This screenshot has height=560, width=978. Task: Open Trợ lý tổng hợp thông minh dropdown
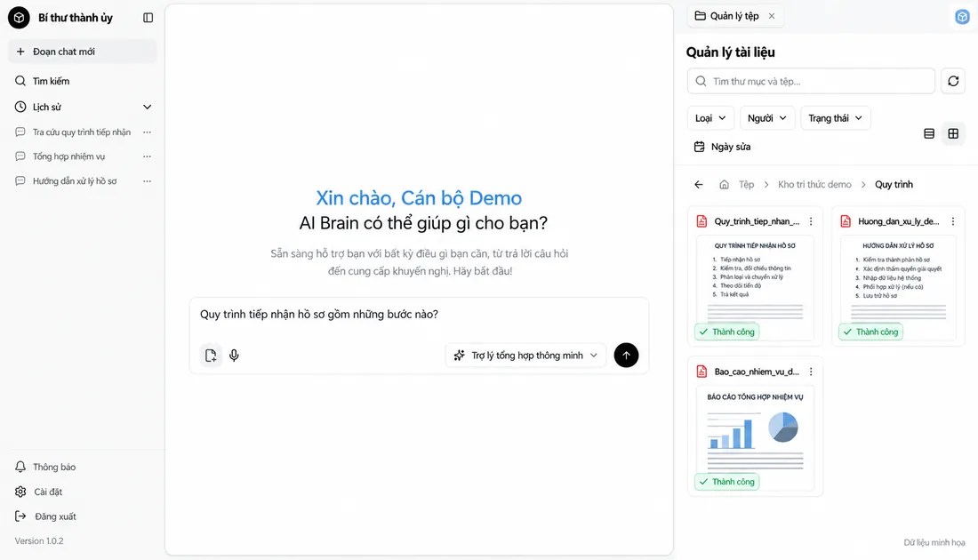coord(525,356)
